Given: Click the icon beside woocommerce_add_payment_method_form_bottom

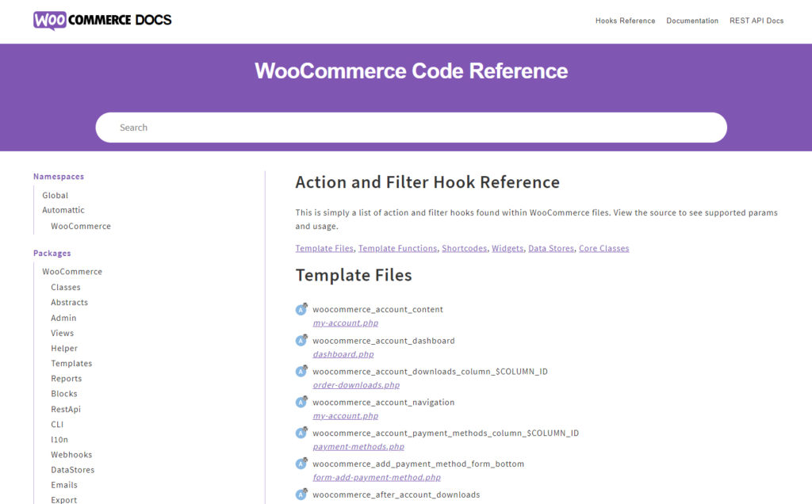Looking at the screenshot, I should 301,464.
